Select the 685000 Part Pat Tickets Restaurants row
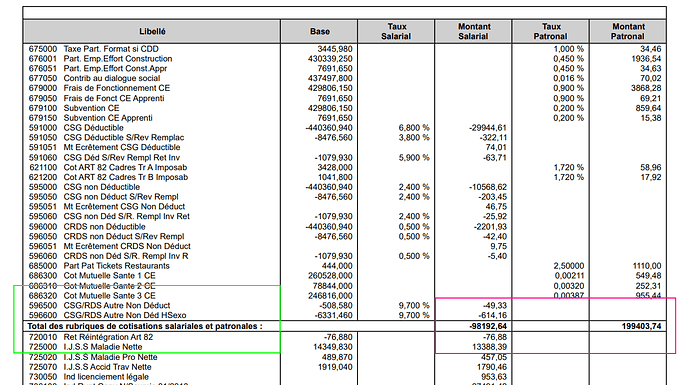The width and height of the screenshot is (690, 385). click(x=345, y=266)
